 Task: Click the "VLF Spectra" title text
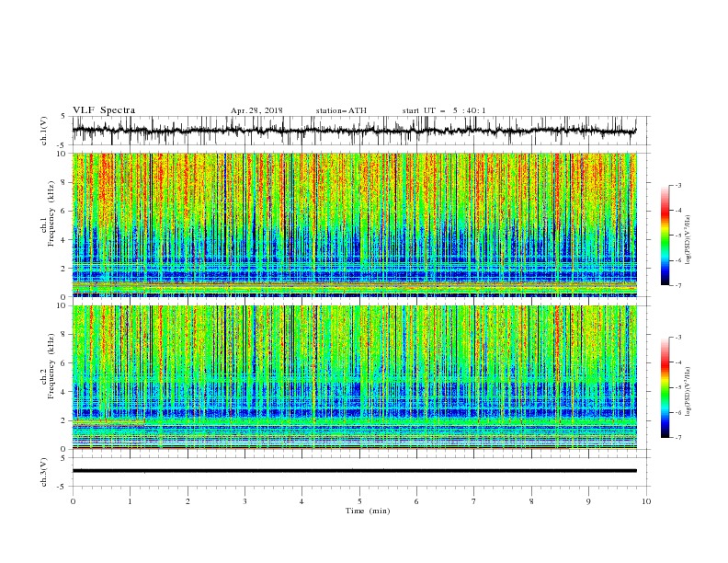[x=104, y=110]
